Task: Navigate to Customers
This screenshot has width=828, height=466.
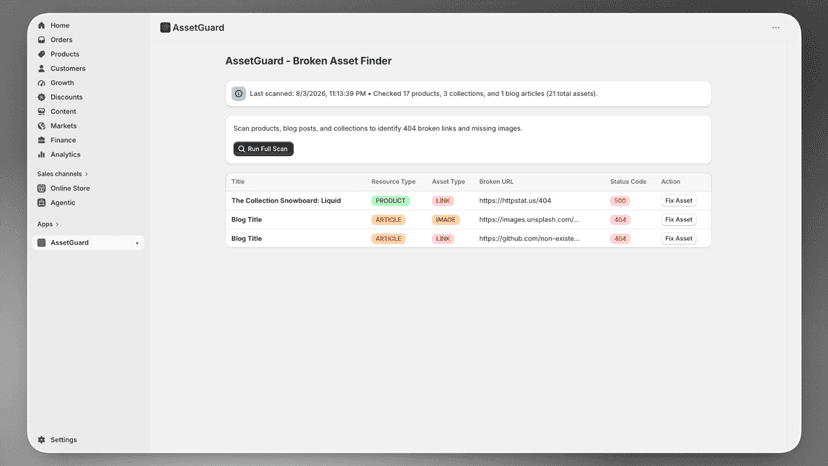Action: click(68, 68)
